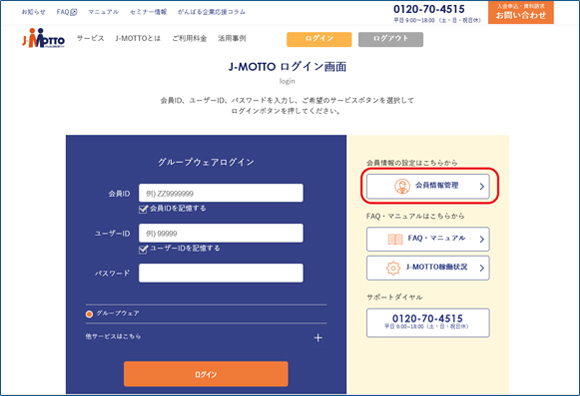Click chevron on FAQ・マニュアル button

482,239
